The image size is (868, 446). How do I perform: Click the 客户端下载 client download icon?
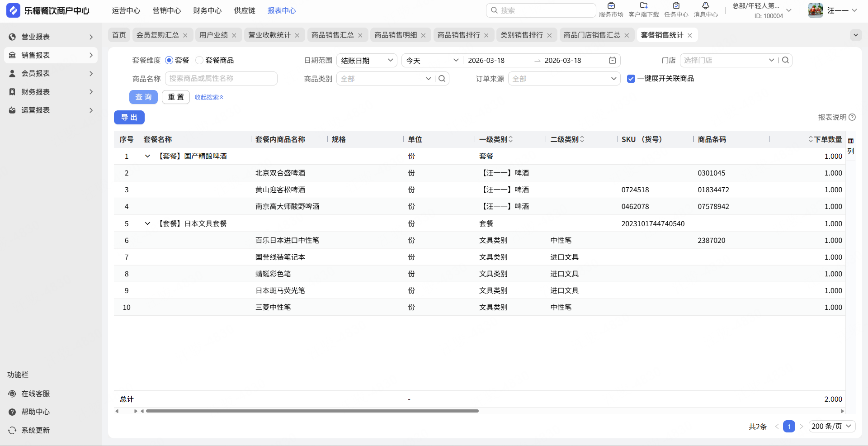click(643, 6)
